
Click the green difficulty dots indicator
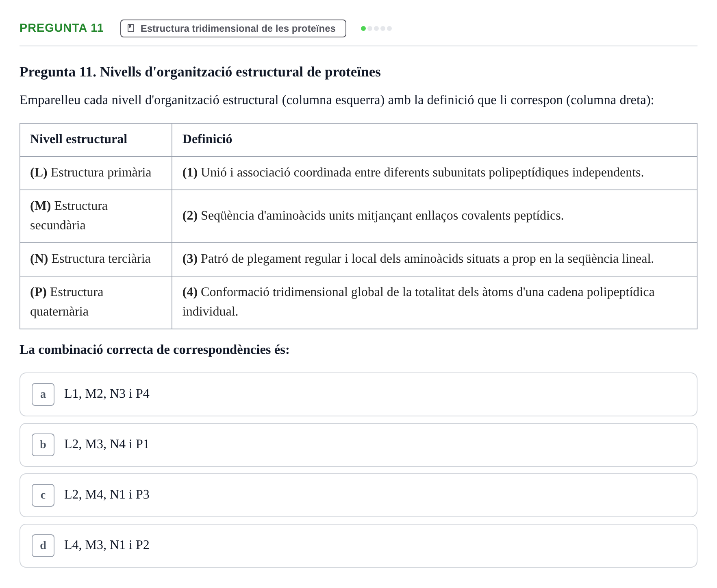click(376, 28)
